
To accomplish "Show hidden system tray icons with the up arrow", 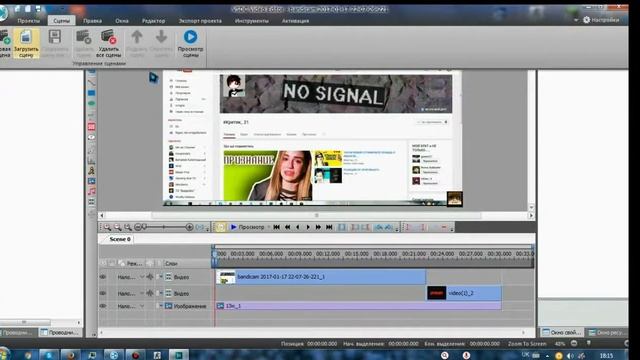I will click(547, 356).
